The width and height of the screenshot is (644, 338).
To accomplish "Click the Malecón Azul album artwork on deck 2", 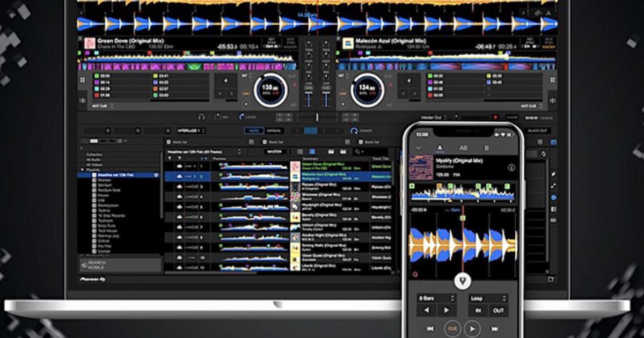I will [348, 43].
